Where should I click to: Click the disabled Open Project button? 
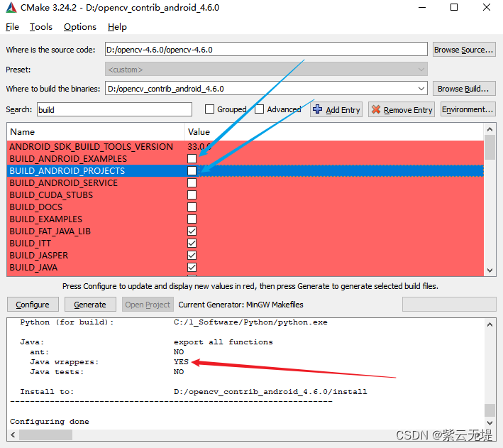[x=148, y=305]
